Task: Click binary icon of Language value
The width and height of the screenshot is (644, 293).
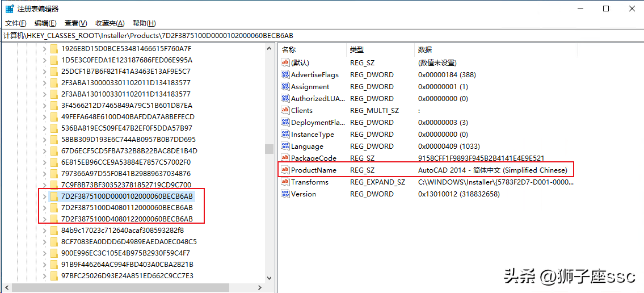Action: (x=285, y=146)
